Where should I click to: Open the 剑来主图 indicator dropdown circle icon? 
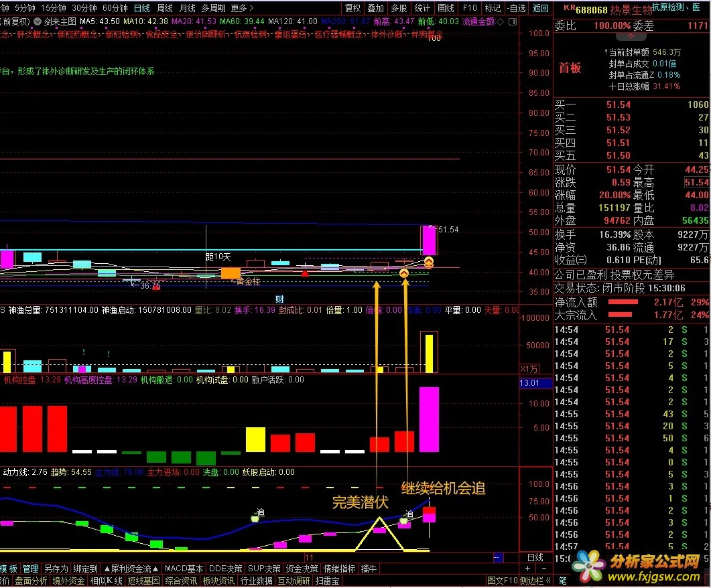(x=38, y=21)
